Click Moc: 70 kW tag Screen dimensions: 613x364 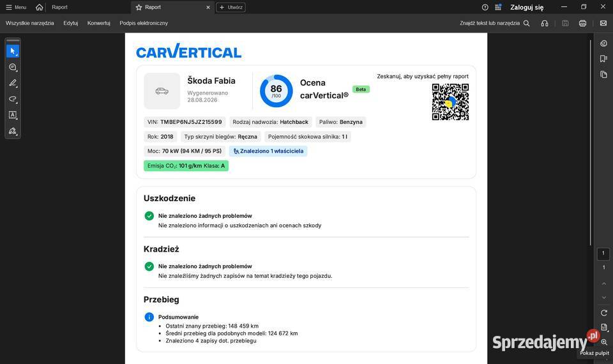185,151
